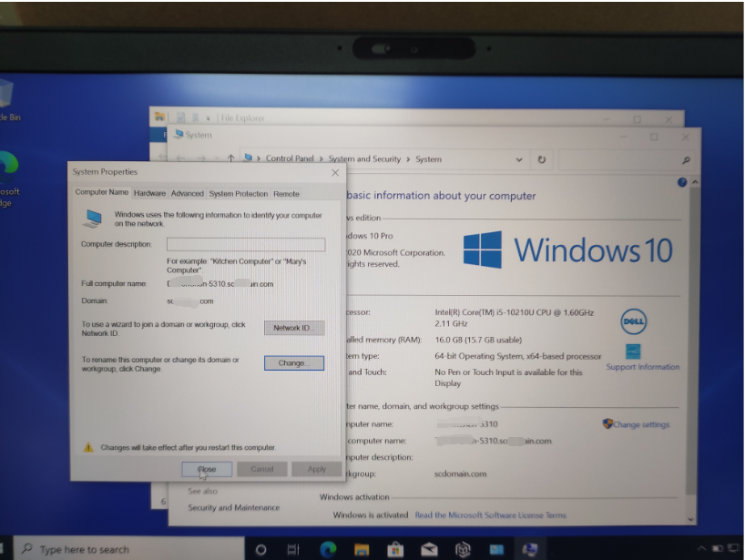Viewport: 745px width, 560px height.
Task: Click the System icon in the window title bar
Action: pyautogui.click(x=179, y=135)
